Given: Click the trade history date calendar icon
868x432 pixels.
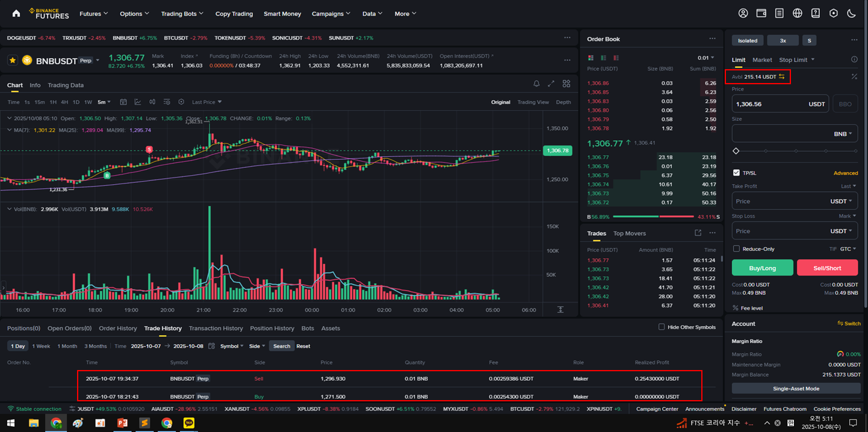Looking at the screenshot, I should click(x=211, y=346).
